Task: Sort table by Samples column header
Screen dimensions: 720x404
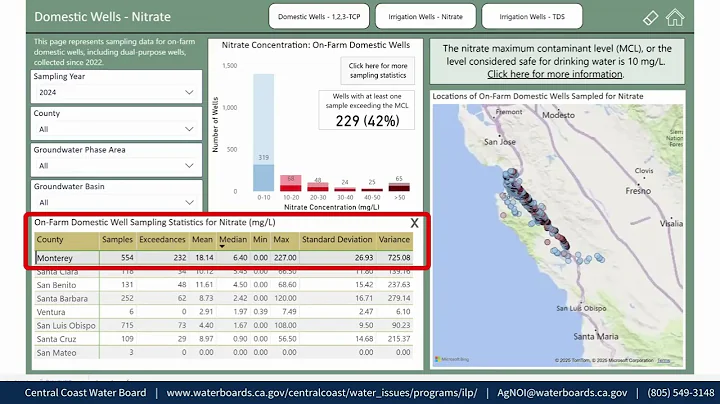Action: 117,240
